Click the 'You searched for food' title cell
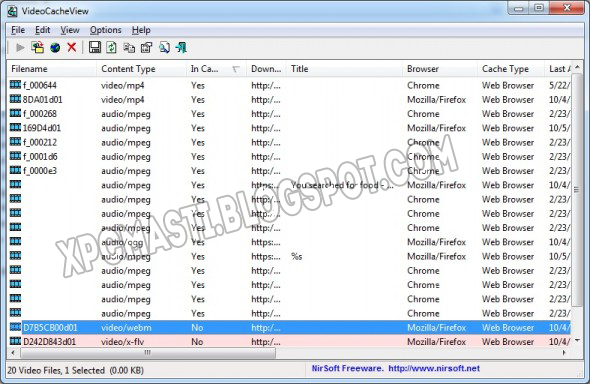590x384 pixels. point(342,185)
